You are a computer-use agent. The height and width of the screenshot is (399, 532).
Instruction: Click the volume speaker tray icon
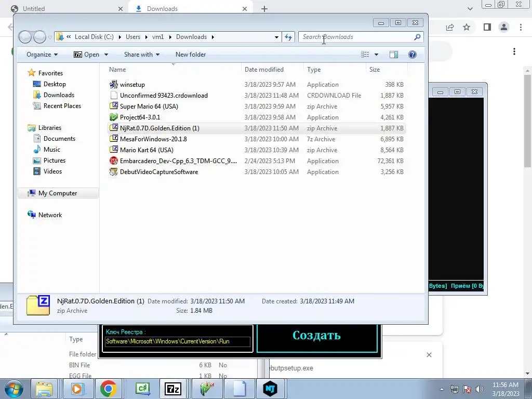coord(480,389)
